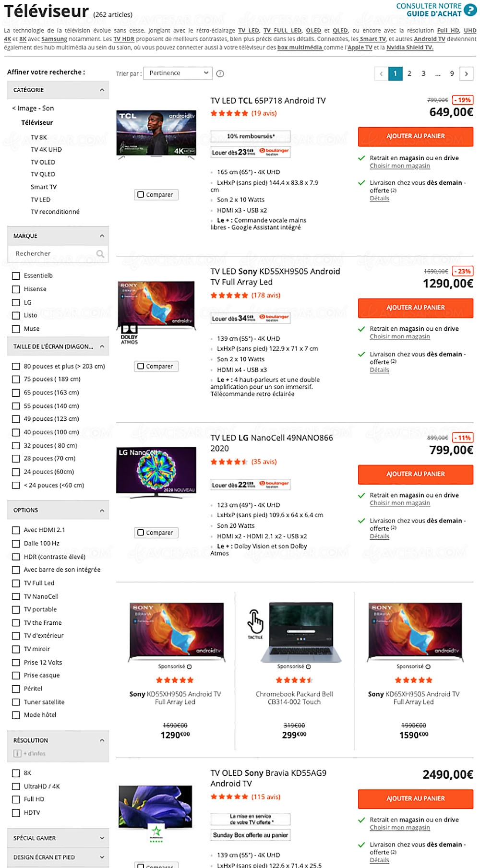Check the Comparer box for the TCL 65P718
Screen dimensions: 480x868
pyautogui.click(x=141, y=194)
